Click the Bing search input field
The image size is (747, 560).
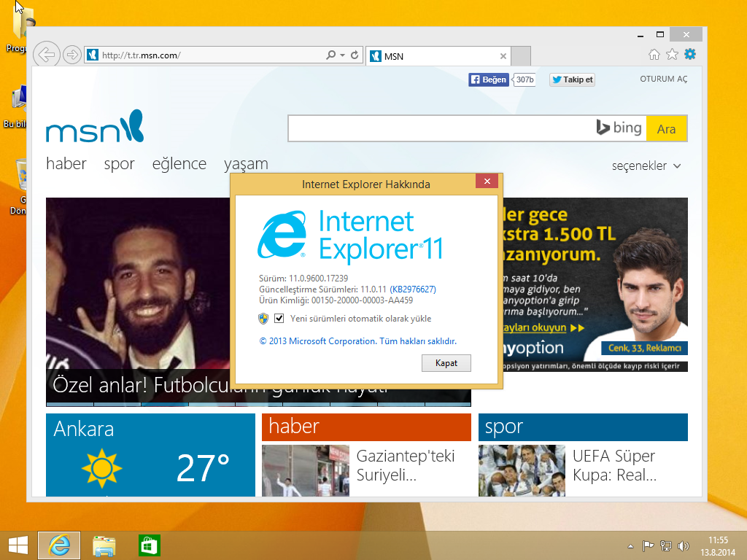441,128
